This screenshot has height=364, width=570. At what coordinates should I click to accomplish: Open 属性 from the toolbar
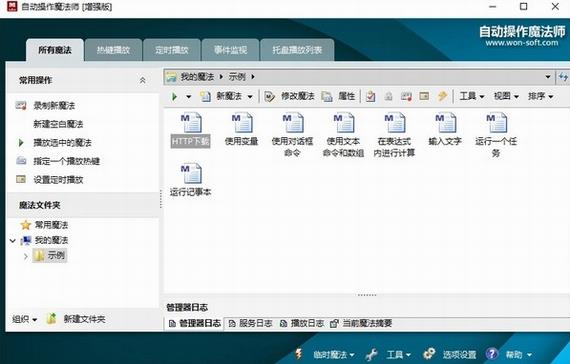pos(339,96)
